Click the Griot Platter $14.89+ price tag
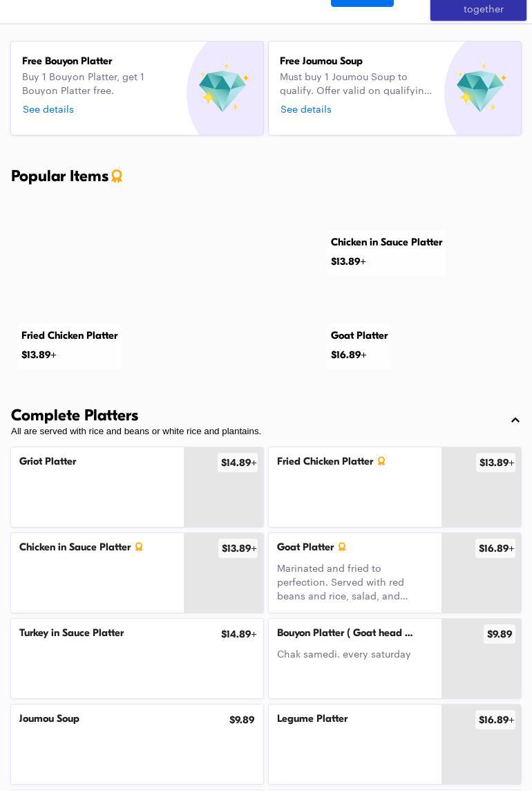This screenshot has height=791, width=532. point(238,463)
